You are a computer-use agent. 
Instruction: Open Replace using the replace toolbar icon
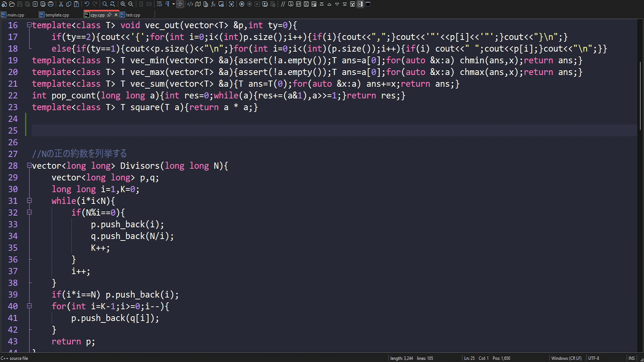[112, 4]
